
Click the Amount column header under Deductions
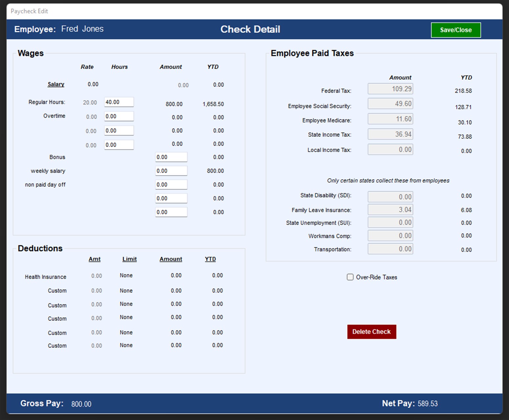pos(170,259)
